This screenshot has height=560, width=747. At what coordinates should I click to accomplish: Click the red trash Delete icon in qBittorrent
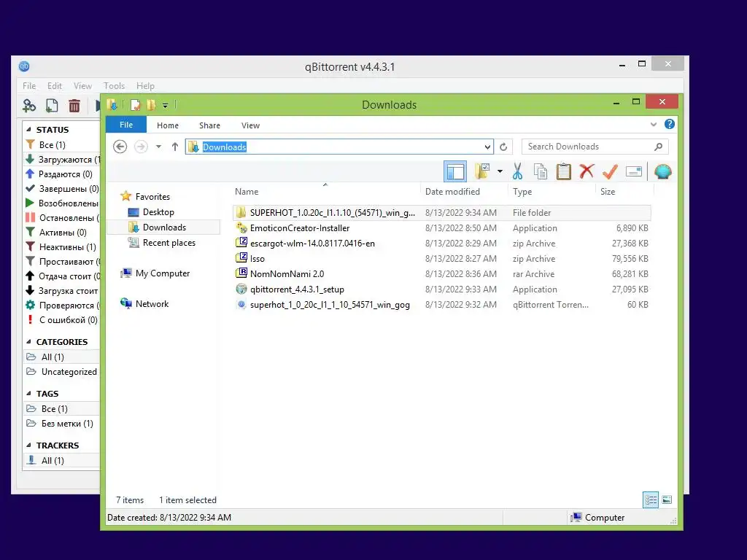74,105
